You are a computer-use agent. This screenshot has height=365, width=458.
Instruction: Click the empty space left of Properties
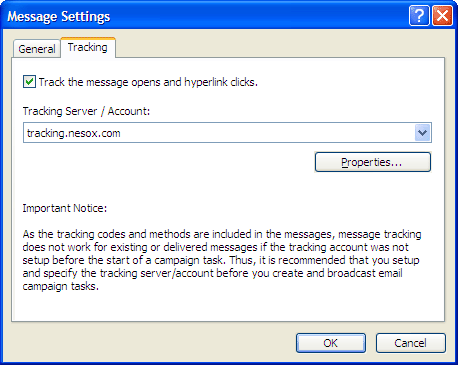point(168,162)
